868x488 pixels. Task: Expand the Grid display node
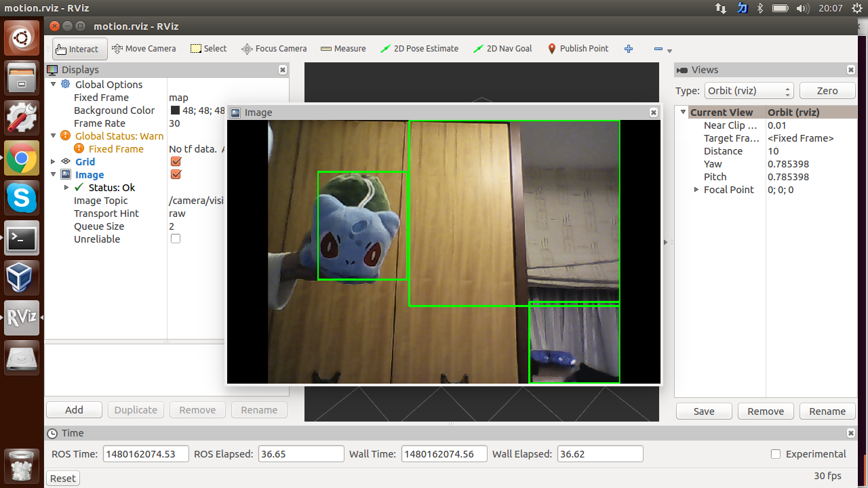pos(54,162)
